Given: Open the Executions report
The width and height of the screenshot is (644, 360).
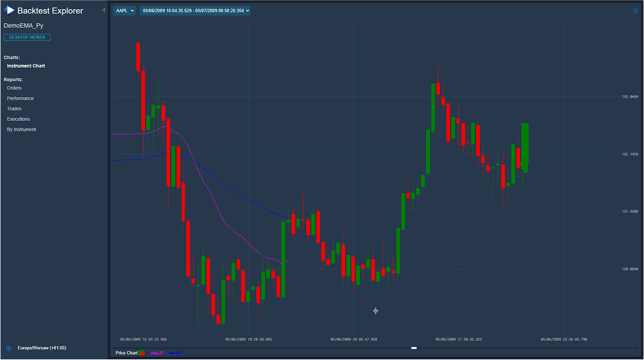Looking at the screenshot, I should pos(19,119).
